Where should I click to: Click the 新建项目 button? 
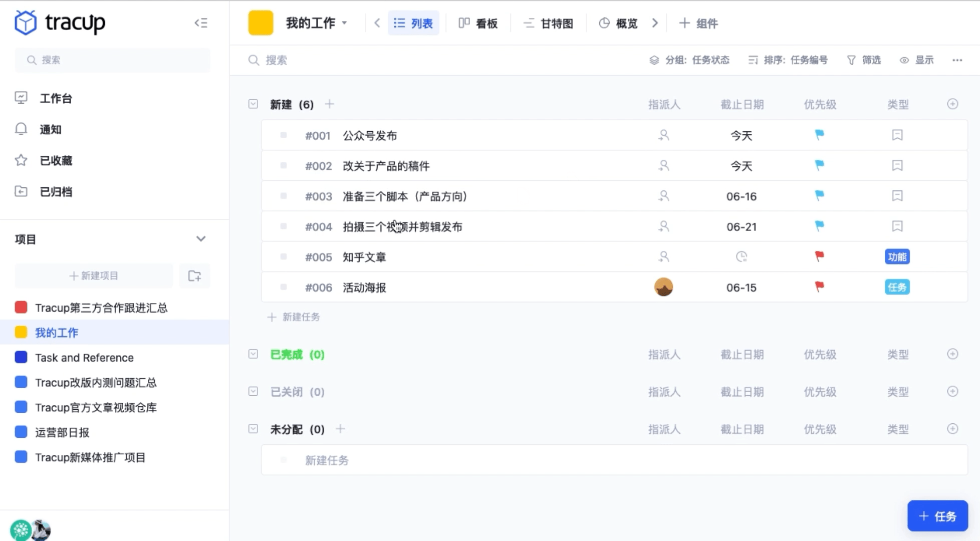94,276
